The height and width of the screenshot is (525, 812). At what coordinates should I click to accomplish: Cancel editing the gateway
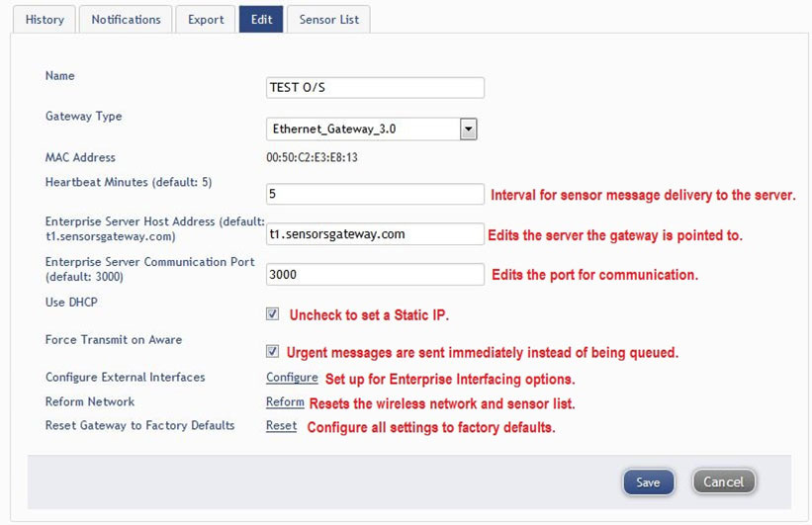tap(723, 482)
